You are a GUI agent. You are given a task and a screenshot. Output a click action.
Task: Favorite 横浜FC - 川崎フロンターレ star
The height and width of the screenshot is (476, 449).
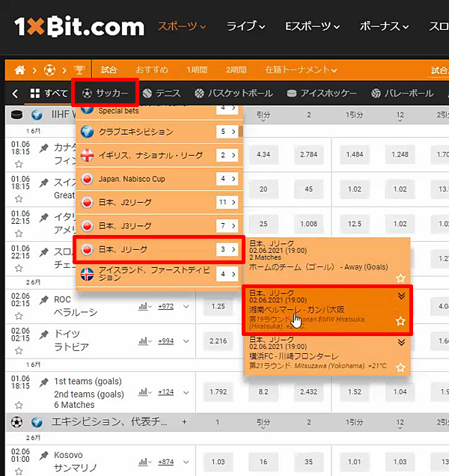tap(400, 367)
